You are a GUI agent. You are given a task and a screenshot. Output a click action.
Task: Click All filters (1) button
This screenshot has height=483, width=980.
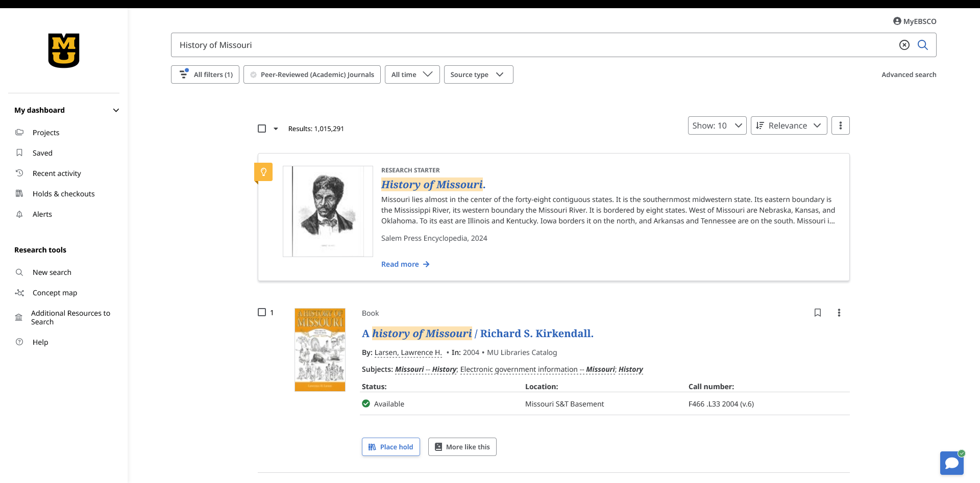pyautogui.click(x=205, y=74)
